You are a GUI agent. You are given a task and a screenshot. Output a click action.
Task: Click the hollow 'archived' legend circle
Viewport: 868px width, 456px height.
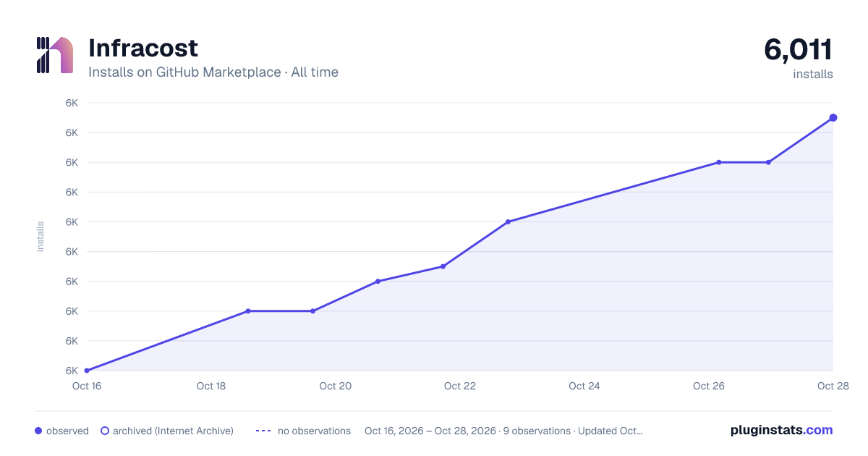click(105, 431)
